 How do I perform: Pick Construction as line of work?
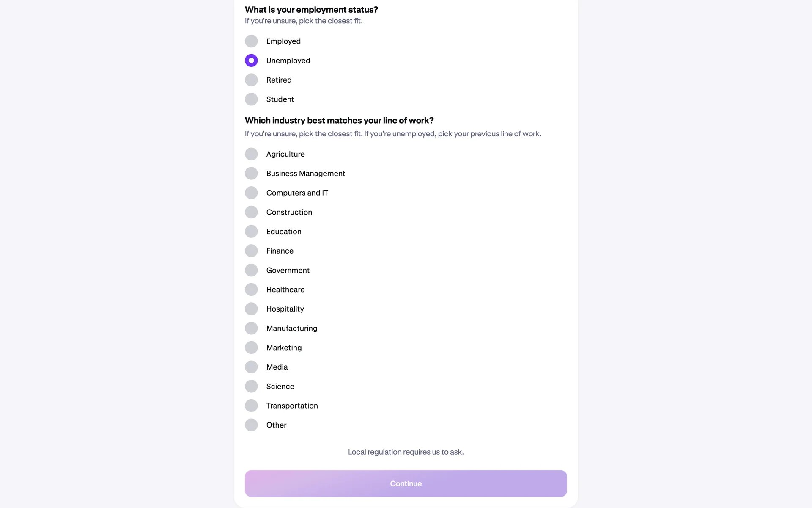251,212
